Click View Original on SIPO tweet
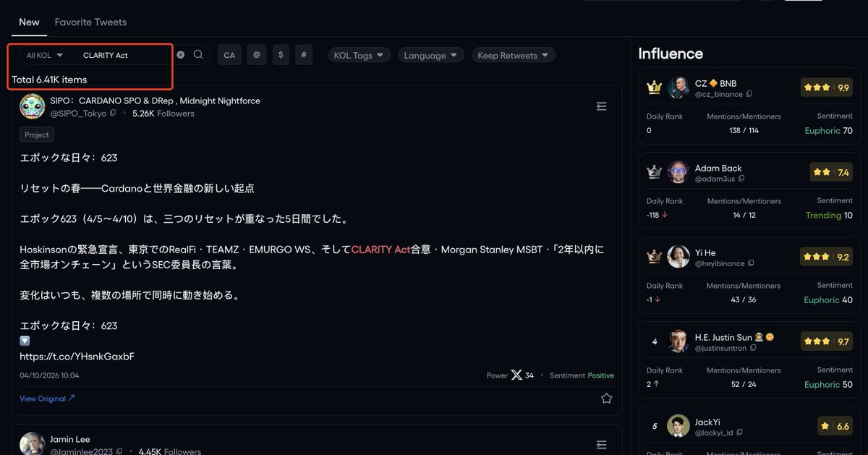Image resolution: width=868 pixels, height=455 pixels. pos(47,399)
